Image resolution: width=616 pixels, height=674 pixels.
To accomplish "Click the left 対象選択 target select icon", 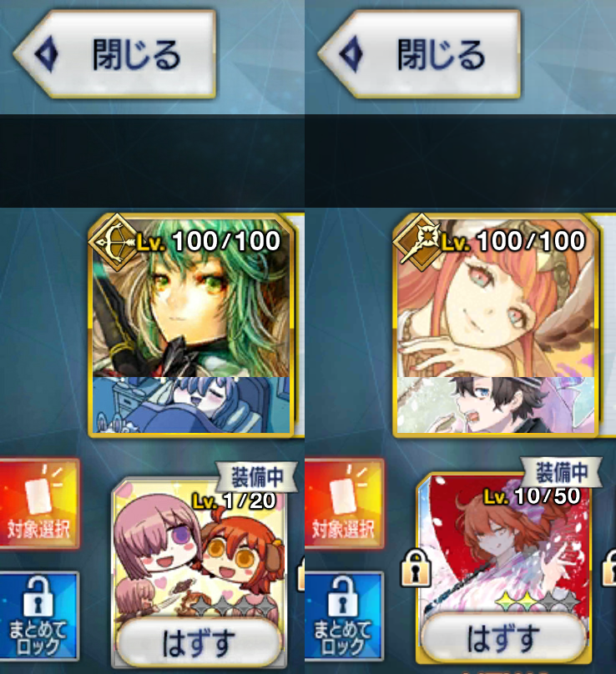I will pyautogui.click(x=39, y=503).
